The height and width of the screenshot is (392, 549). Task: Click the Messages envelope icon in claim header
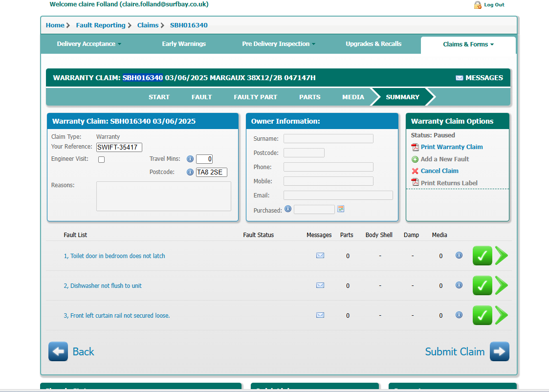459,78
